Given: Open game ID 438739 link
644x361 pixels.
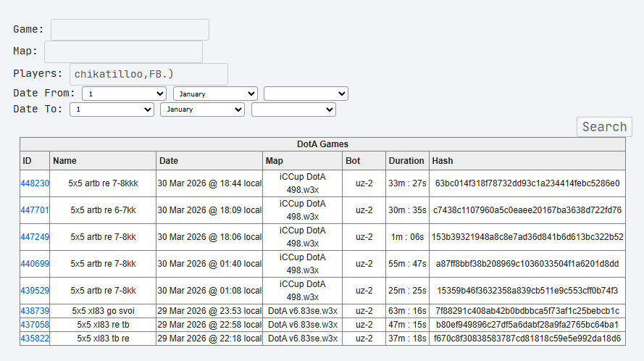Looking at the screenshot, I should pyautogui.click(x=35, y=311).
